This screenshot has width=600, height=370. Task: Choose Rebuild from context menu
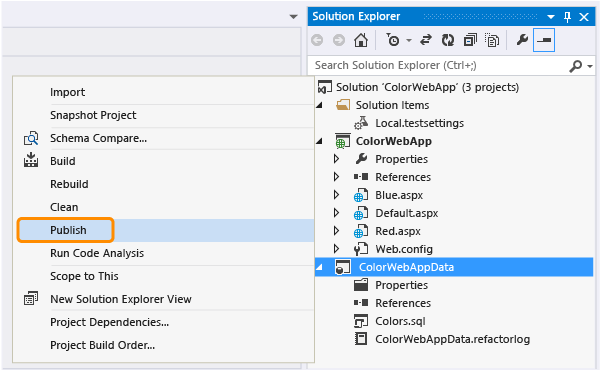[69, 184]
